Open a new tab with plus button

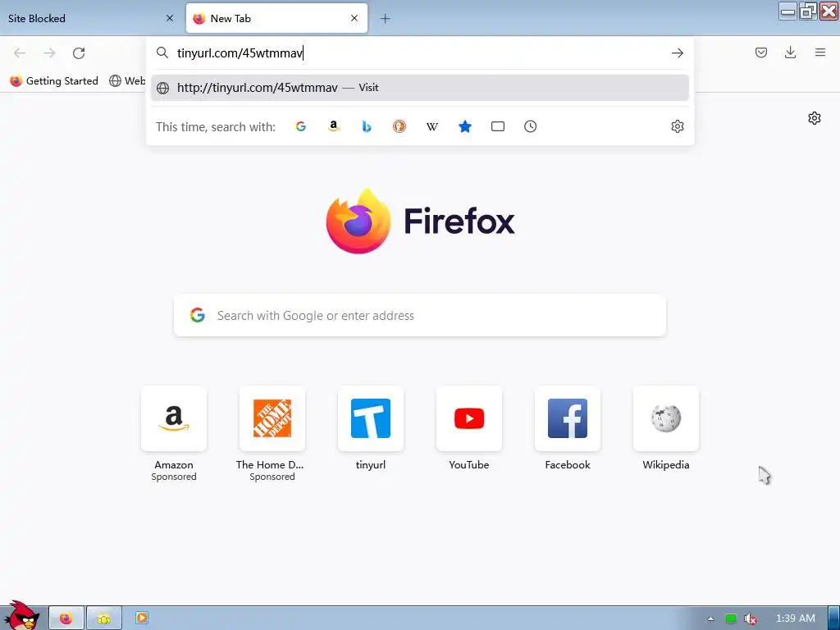point(386,19)
